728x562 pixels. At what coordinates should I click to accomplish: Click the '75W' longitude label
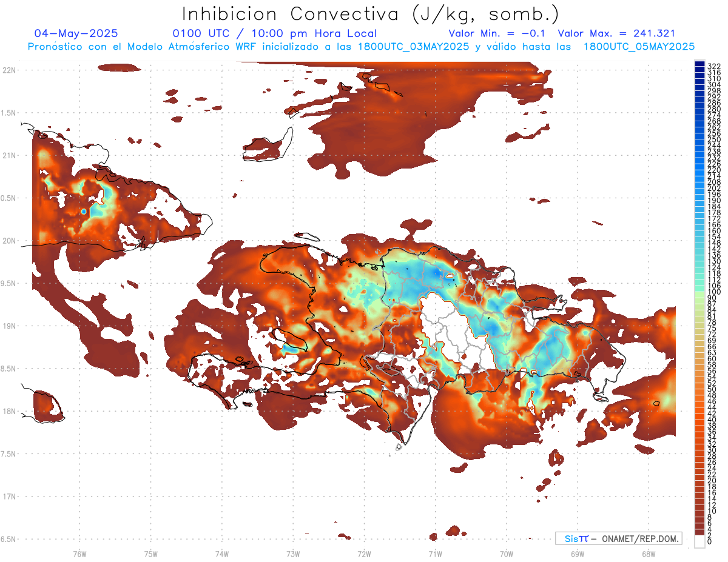pyautogui.click(x=150, y=554)
